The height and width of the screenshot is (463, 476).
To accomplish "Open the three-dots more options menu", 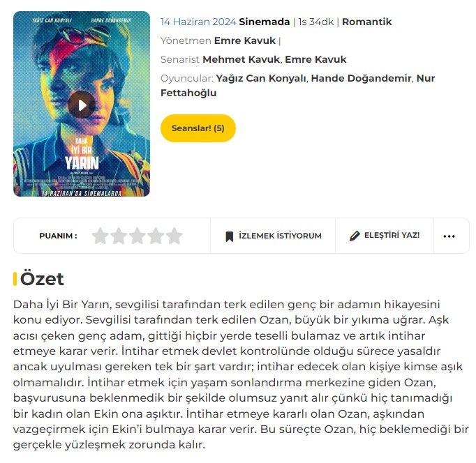I will tap(449, 236).
